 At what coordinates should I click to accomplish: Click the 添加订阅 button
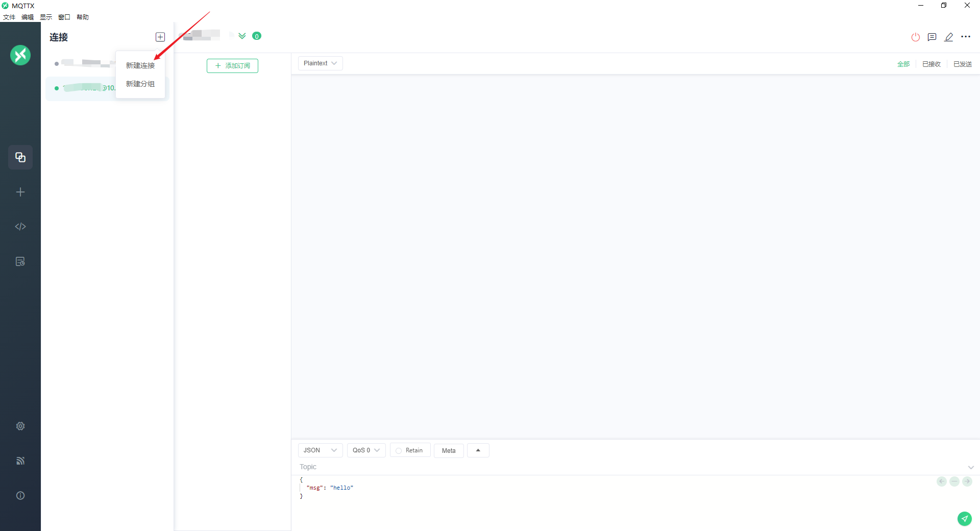pyautogui.click(x=232, y=66)
